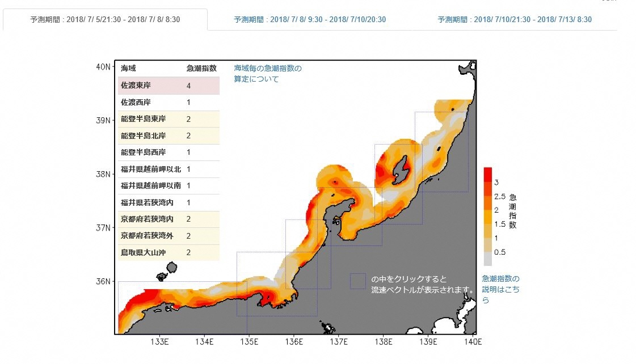The image size is (636, 364).
Task: Click the 急潮指数 column header
Action: point(201,68)
